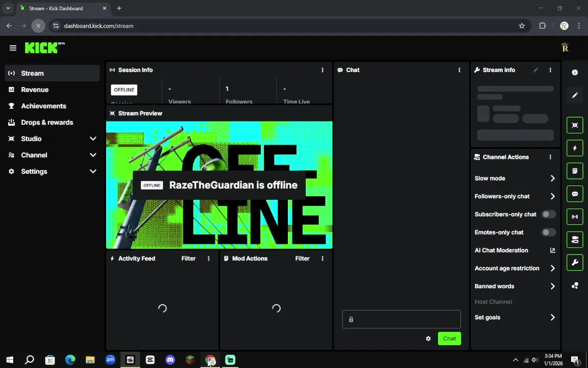The image size is (588, 368).
Task: Open browser extensions puzzle icon
Action: [x=543, y=26]
